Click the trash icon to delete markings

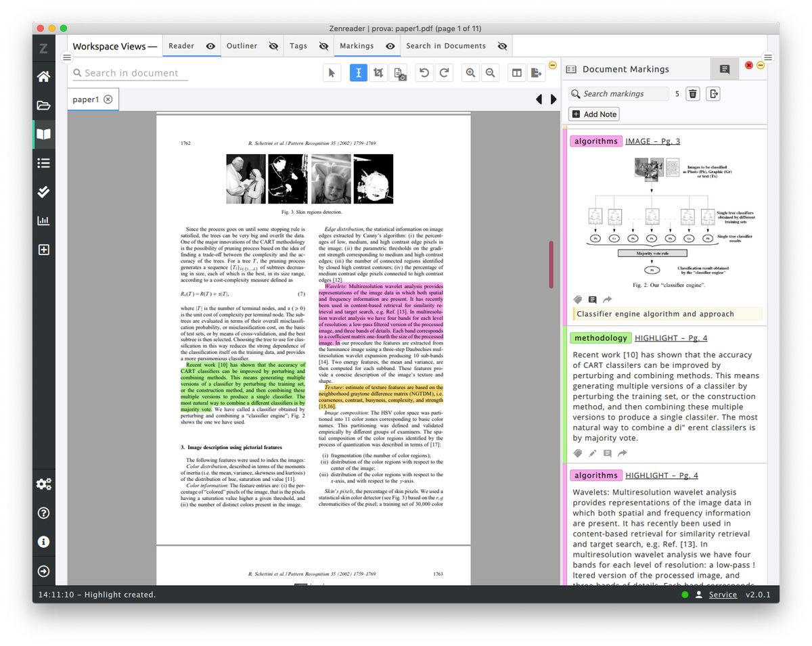(692, 93)
